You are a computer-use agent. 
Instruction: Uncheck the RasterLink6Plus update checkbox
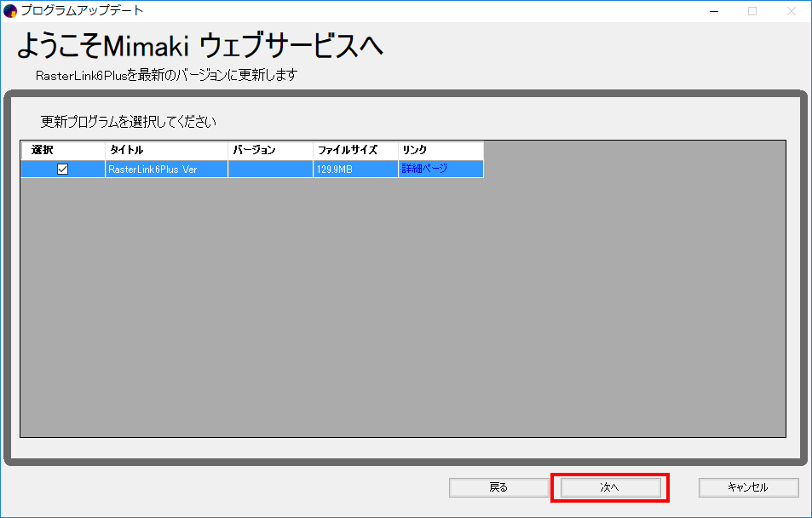click(x=63, y=169)
